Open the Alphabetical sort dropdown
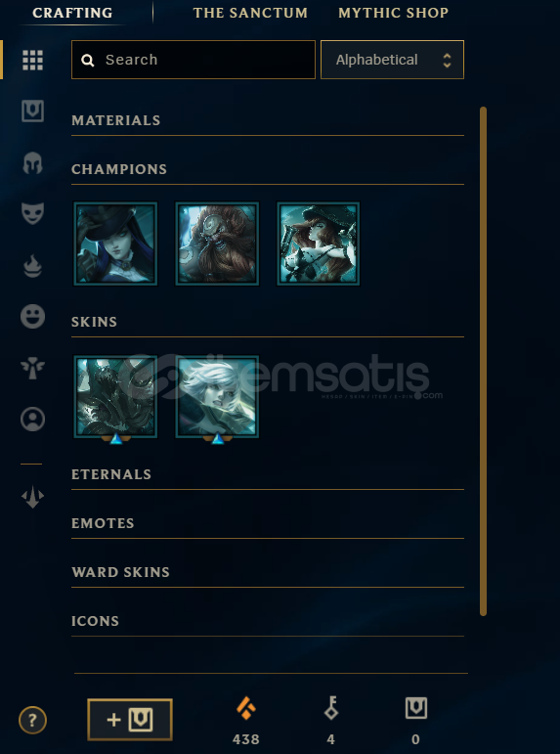 click(392, 60)
